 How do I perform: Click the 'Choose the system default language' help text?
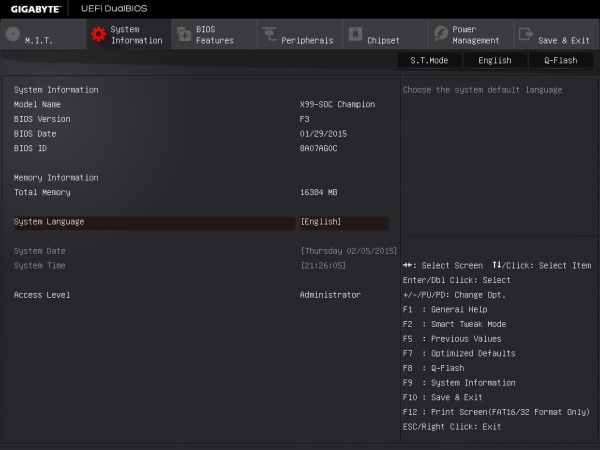[482, 90]
